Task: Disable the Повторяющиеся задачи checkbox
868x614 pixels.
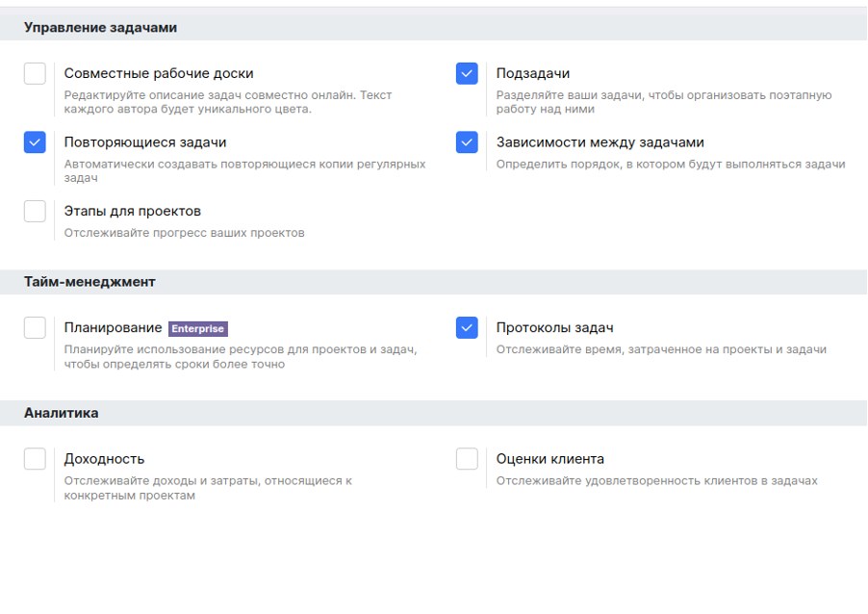Action: 35,142
